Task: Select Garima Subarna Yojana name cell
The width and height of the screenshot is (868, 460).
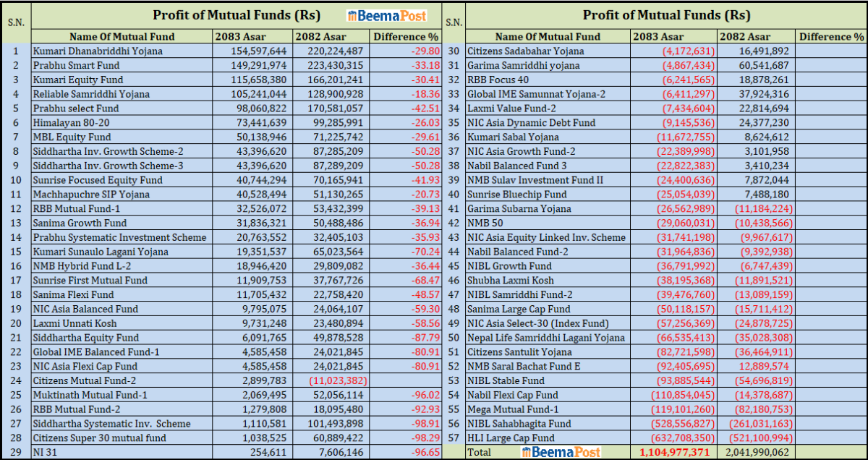Action: 518,209
